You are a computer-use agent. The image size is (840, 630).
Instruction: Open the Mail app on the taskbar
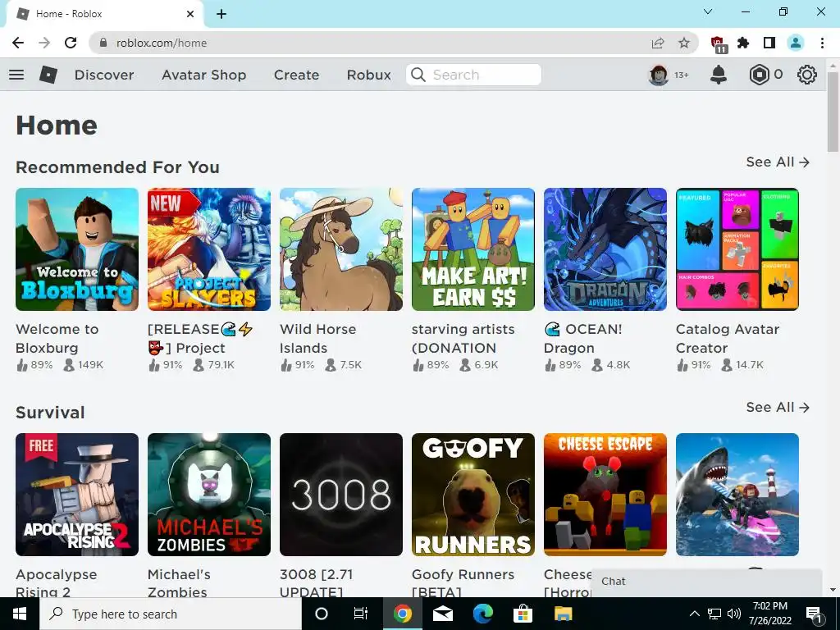[442, 614]
